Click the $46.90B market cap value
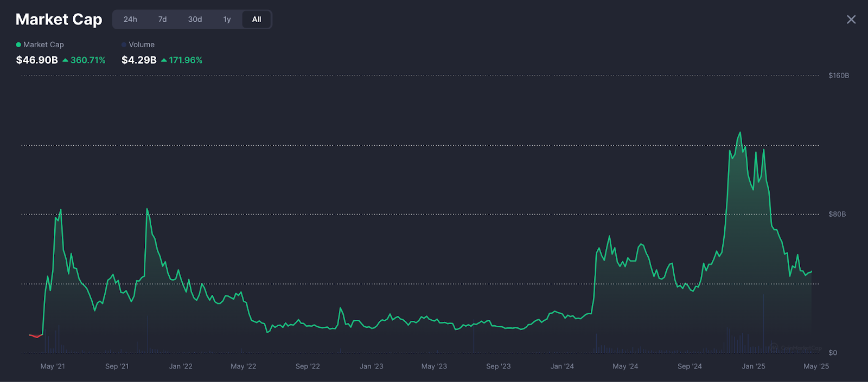868x382 pixels. [x=37, y=60]
